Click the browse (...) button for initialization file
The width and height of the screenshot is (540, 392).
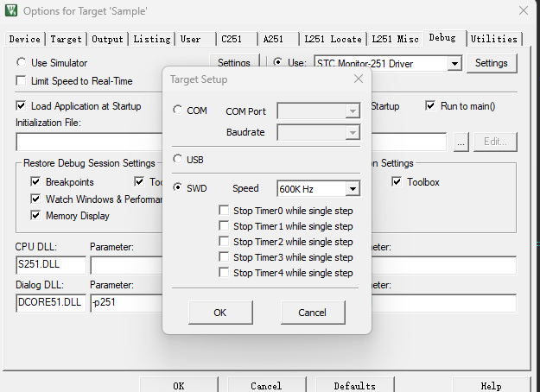pyautogui.click(x=461, y=142)
